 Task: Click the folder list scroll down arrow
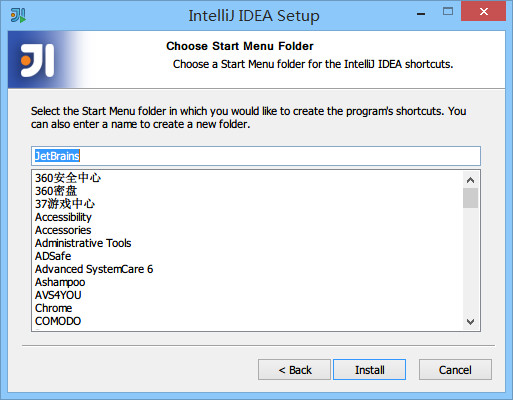point(470,322)
